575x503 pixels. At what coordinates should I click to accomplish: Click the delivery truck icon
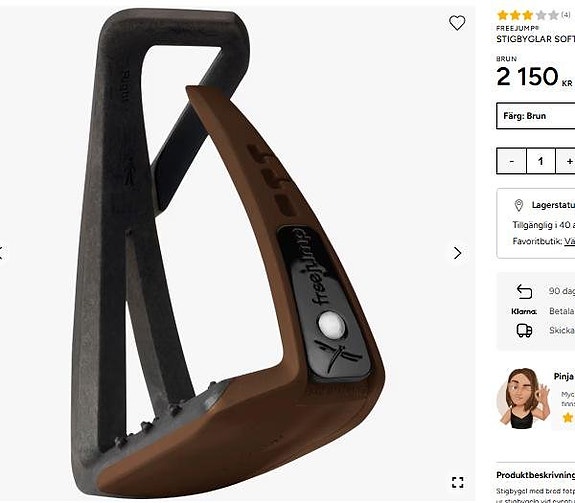(524, 330)
